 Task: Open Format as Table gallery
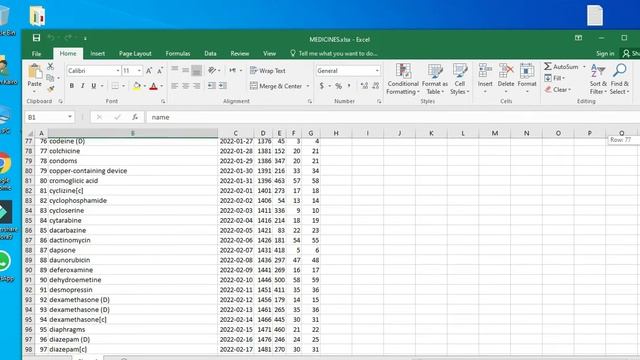tap(435, 80)
